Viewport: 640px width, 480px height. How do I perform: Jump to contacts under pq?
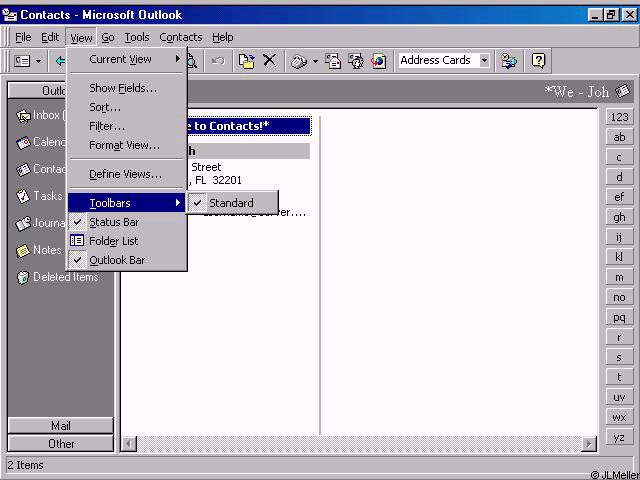[619, 317]
